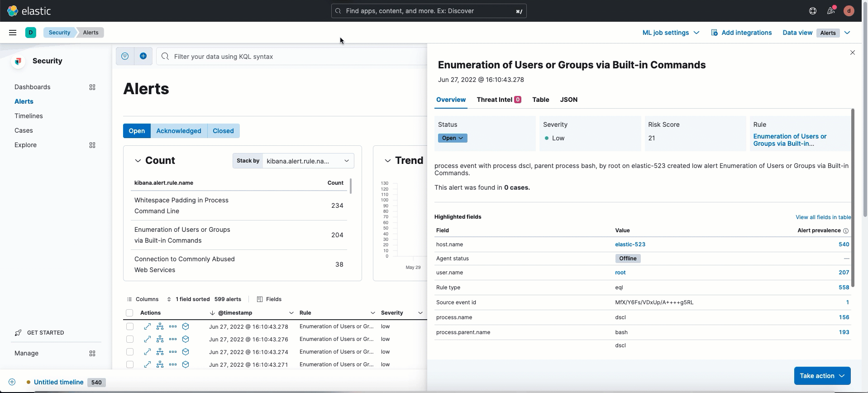This screenshot has height=393, width=868.
Task: Expand details of the first alert row
Action: coord(148,326)
